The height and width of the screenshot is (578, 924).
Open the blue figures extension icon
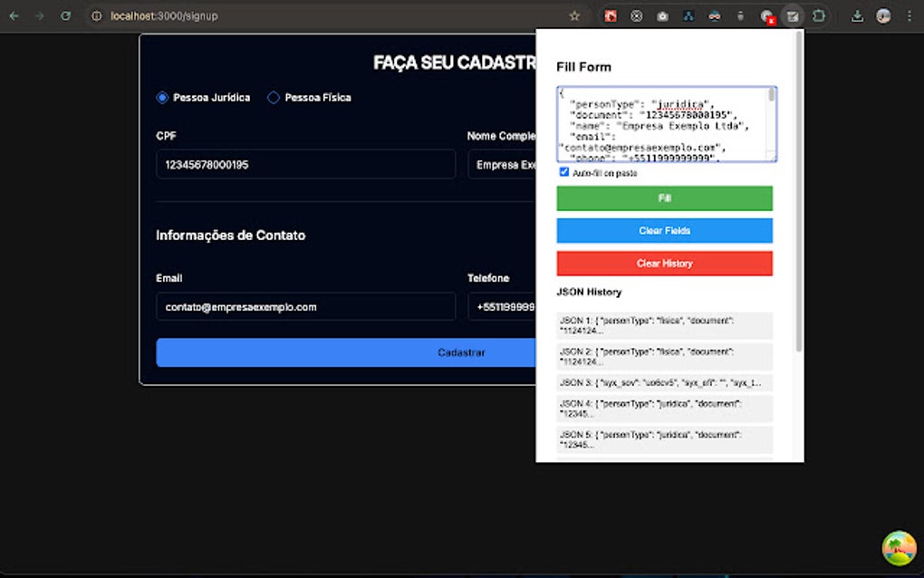coord(688,15)
